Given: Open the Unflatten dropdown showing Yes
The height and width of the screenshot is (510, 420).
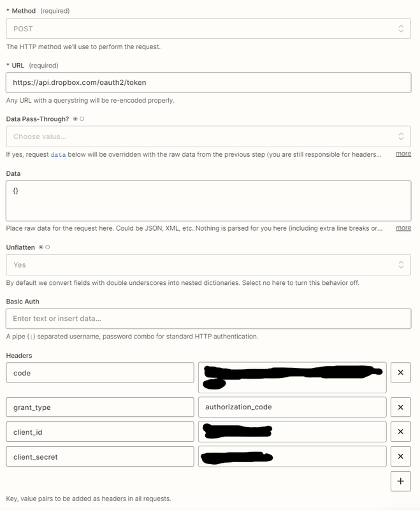Looking at the screenshot, I should coord(208,265).
